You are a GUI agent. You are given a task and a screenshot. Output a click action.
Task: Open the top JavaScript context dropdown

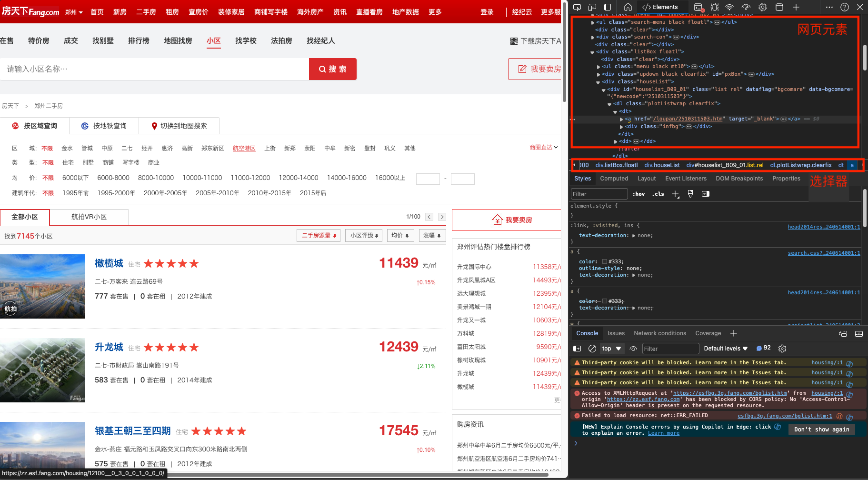tap(611, 349)
